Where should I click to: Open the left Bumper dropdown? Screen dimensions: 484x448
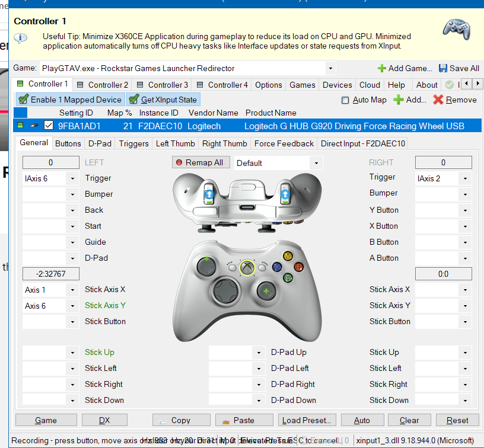72,194
